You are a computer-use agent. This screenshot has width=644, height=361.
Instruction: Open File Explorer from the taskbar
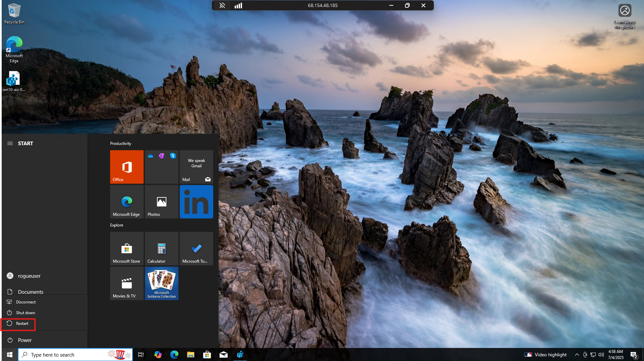tap(190, 355)
